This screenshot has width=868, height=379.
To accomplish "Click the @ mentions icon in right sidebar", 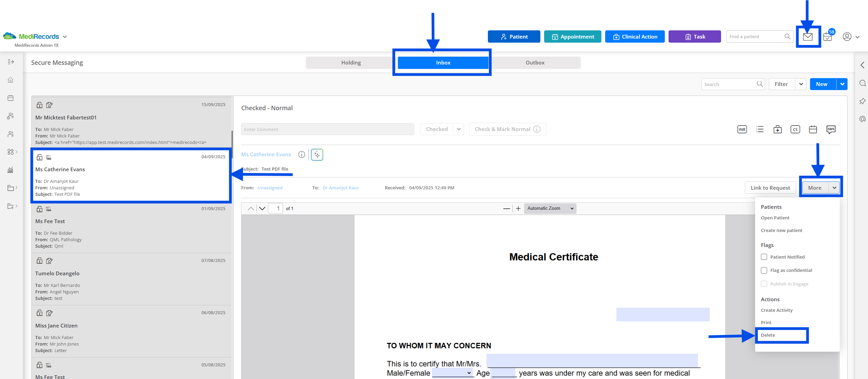I will click(862, 119).
